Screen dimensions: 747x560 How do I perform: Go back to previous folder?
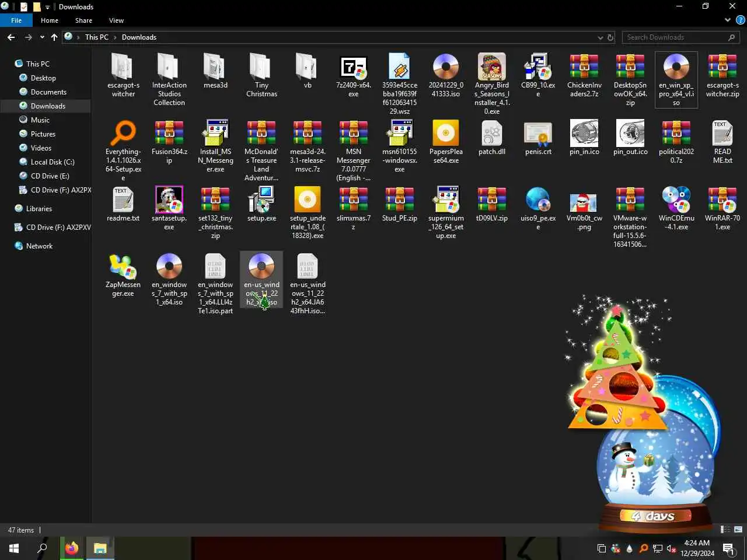[x=11, y=37]
